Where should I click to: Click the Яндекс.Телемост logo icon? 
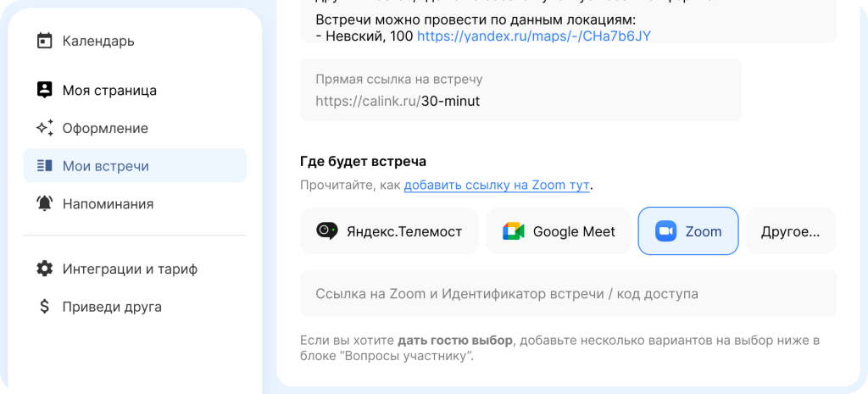click(x=327, y=231)
